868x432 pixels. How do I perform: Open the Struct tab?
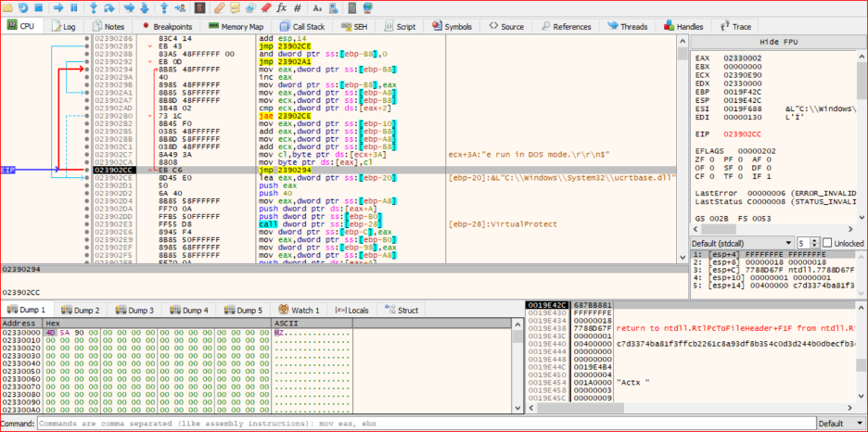point(402,311)
